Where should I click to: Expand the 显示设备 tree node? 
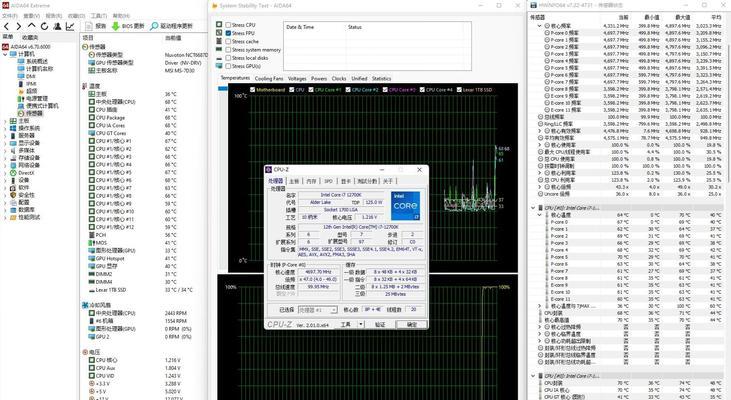6,143
